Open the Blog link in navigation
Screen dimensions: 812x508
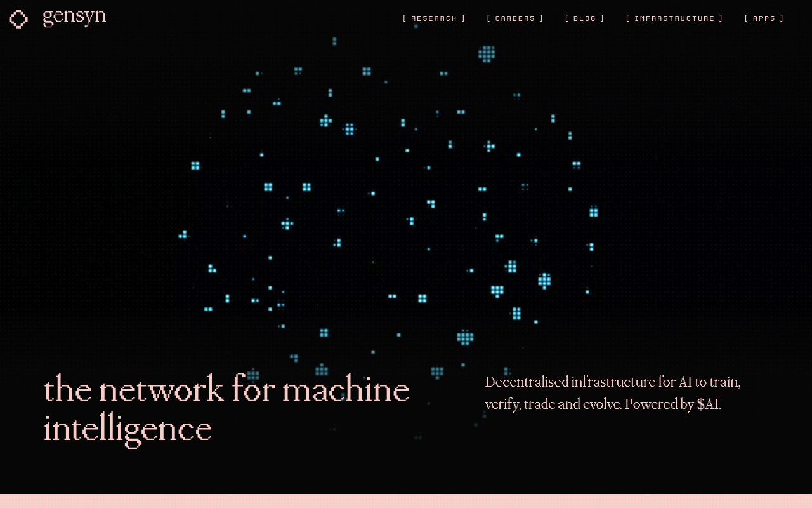584,18
